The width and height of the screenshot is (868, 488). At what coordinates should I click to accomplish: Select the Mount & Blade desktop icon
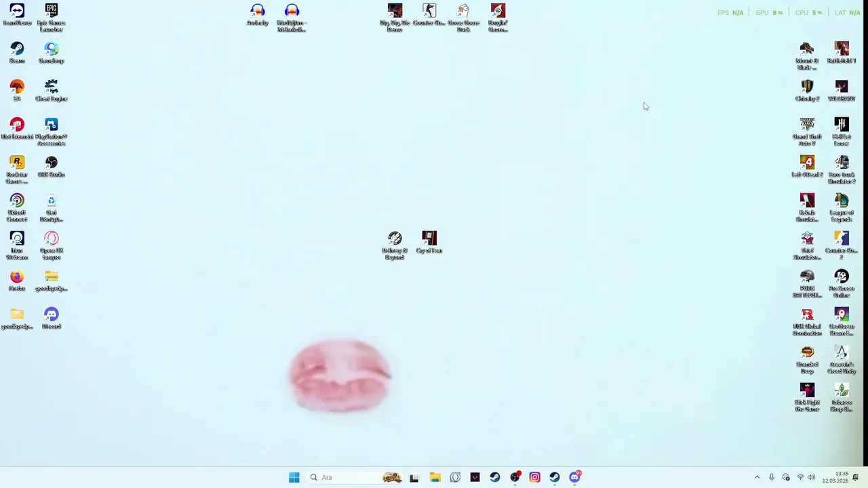point(807,56)
